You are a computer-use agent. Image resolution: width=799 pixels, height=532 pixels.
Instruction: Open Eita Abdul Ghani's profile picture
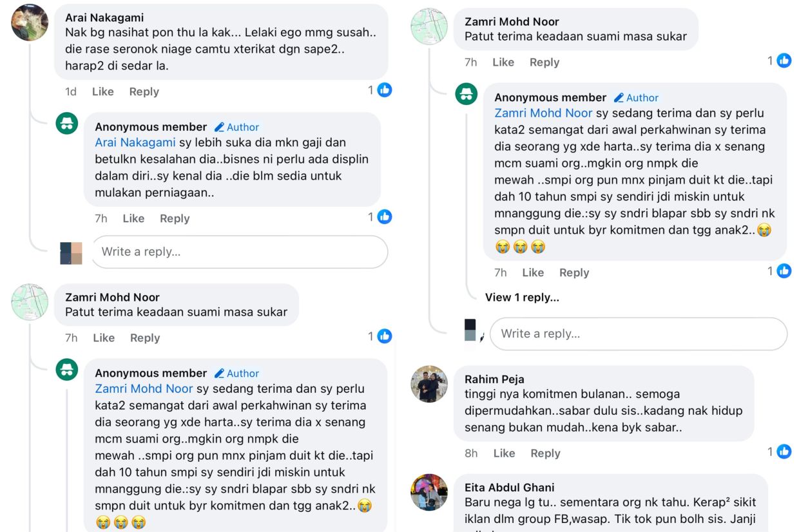point(429,493)
